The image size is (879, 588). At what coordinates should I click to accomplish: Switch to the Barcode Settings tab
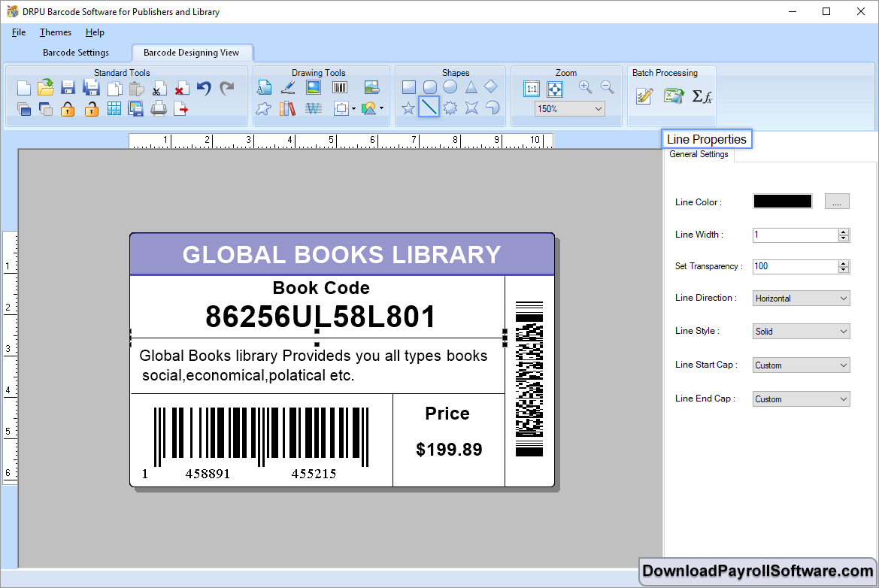[76, 53]
